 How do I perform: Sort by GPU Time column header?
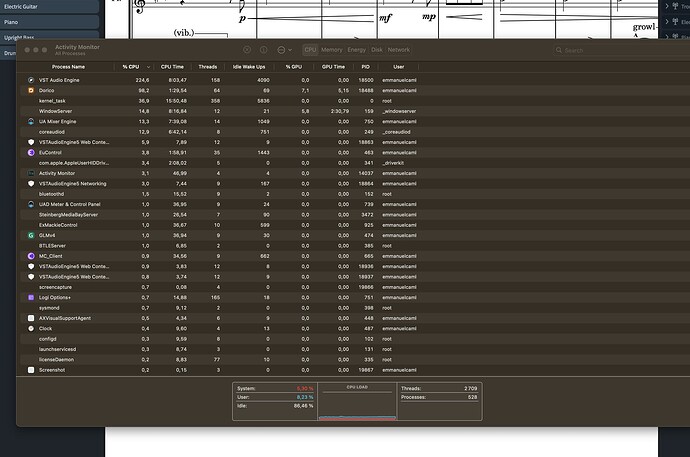[x=333, y=67]
